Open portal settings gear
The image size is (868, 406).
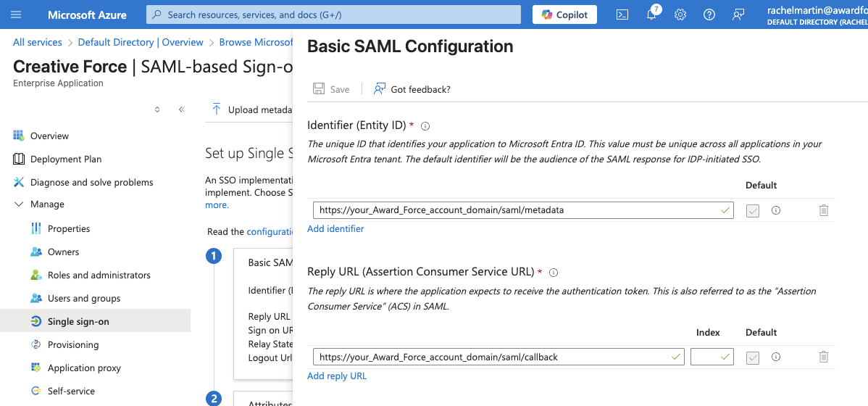click(x=680, y=15)
